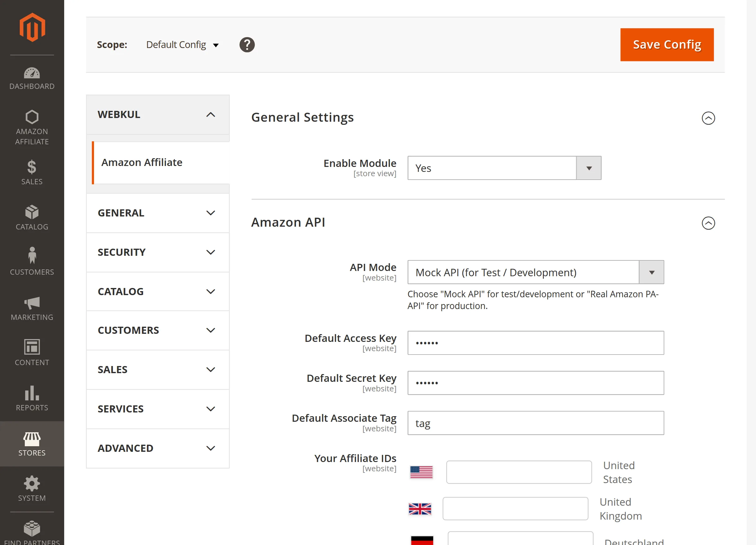Open the Scope Default Config dropdown
Image resolution: width=756 pixels, height=545 pixels.
click(x=182, y=45)
